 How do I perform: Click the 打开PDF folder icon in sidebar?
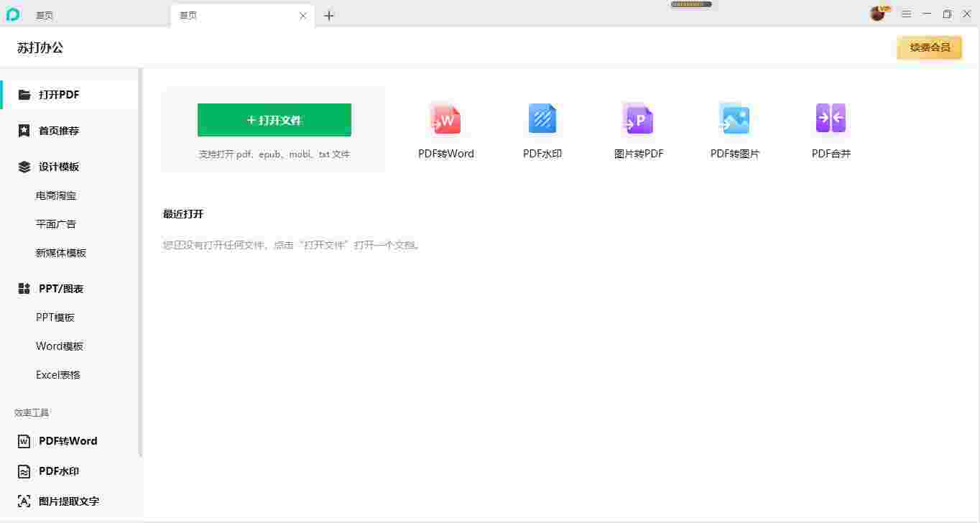(24, 94)
